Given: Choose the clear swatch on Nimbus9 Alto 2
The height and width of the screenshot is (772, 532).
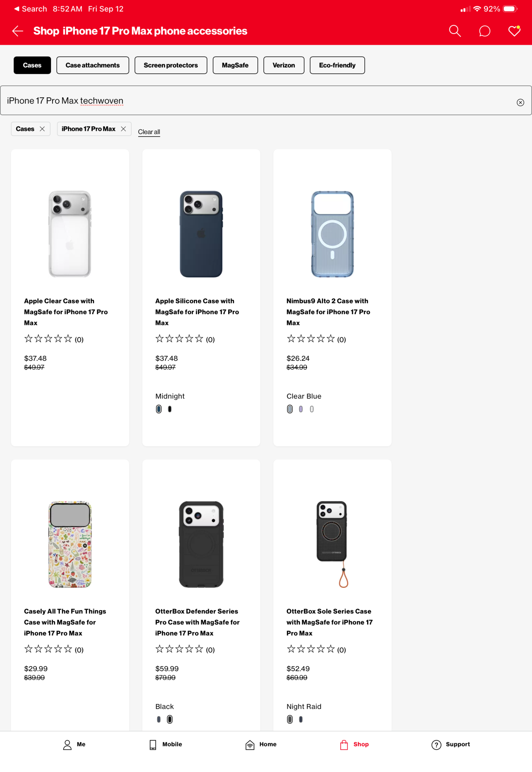Looking at the screenshot, I should [312, 409].
